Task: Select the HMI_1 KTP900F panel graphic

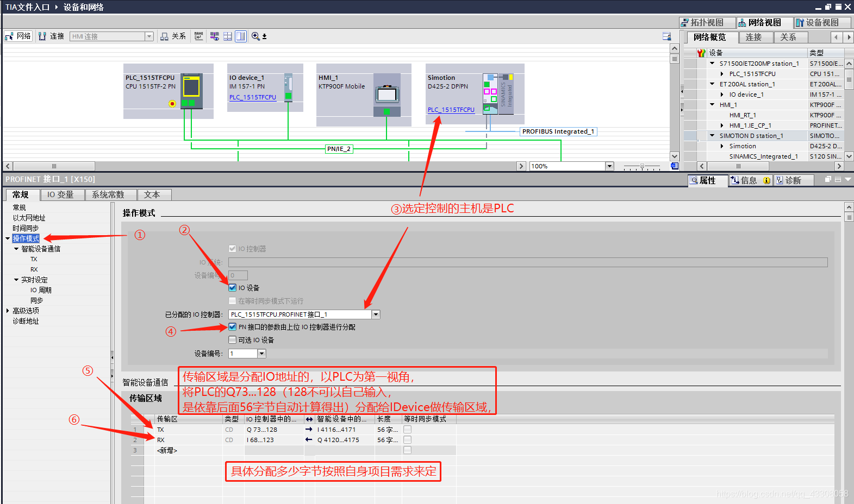Action: pos(387,95)
